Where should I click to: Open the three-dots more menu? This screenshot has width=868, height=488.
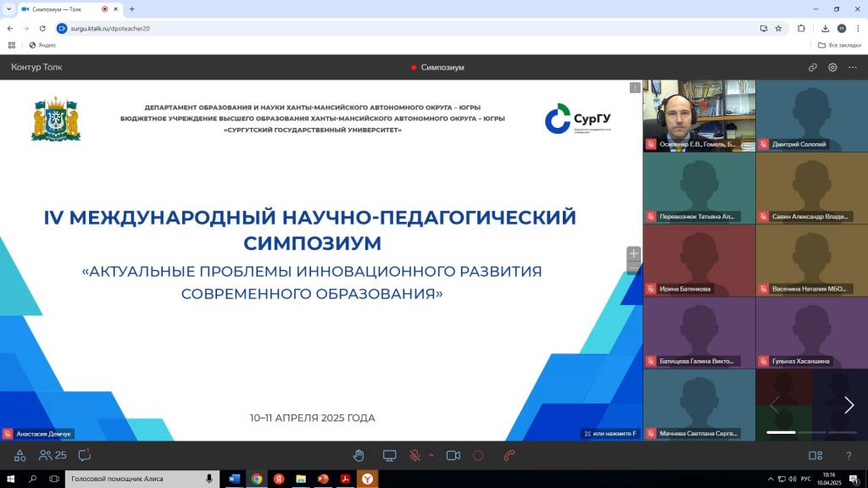coord(853,67)
